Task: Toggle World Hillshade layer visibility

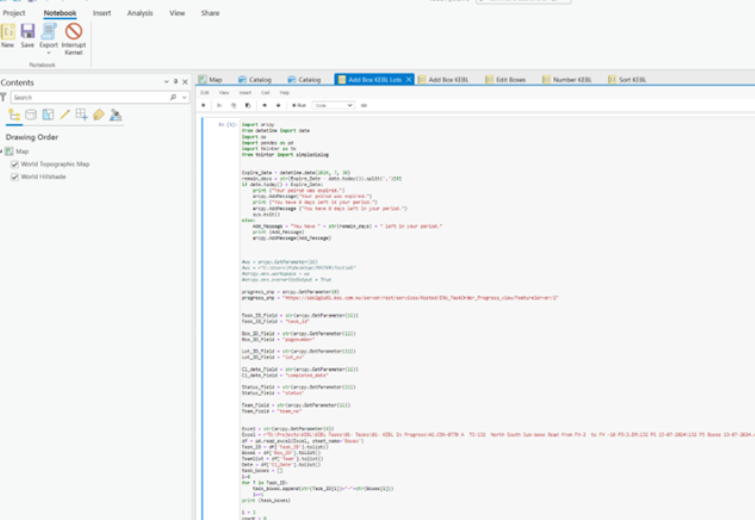Action: 15,177
